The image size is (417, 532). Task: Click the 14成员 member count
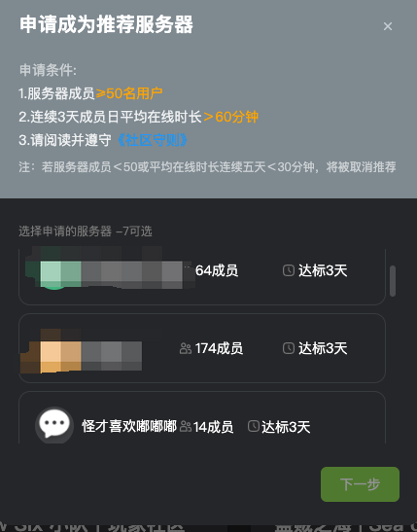click(213, 427)
